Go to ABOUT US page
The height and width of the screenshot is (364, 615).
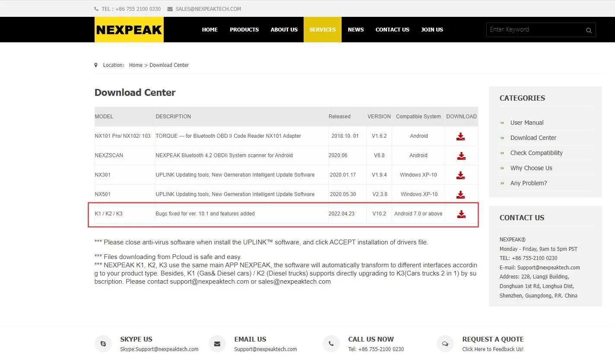click(284, 30)
